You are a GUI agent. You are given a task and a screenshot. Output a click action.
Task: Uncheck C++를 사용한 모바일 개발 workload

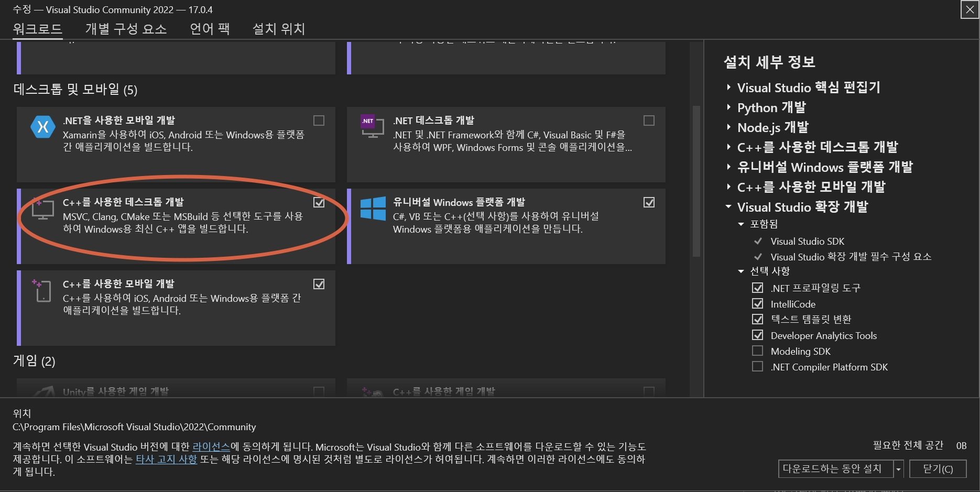point(319,284)
